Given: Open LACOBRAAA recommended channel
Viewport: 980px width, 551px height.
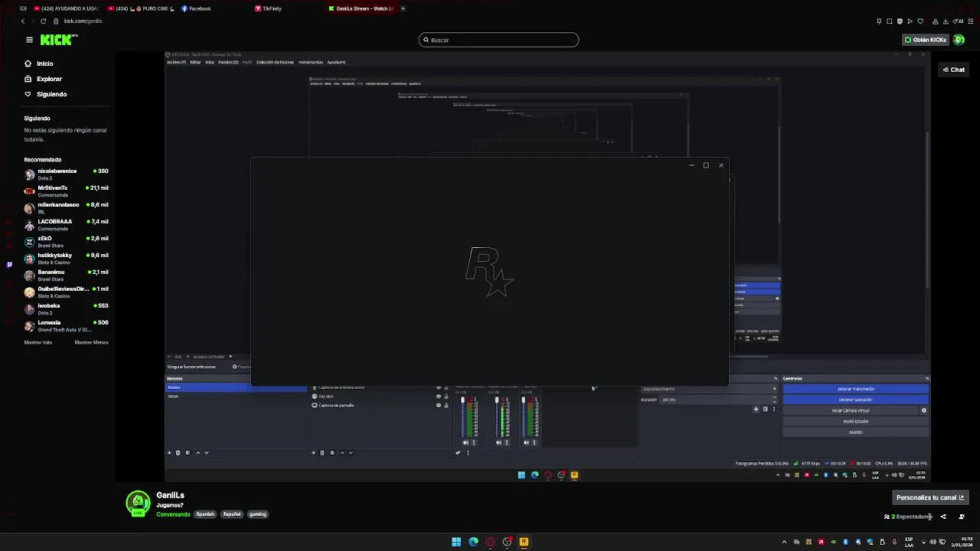Looking at the screenshot, I should (66, 224).
